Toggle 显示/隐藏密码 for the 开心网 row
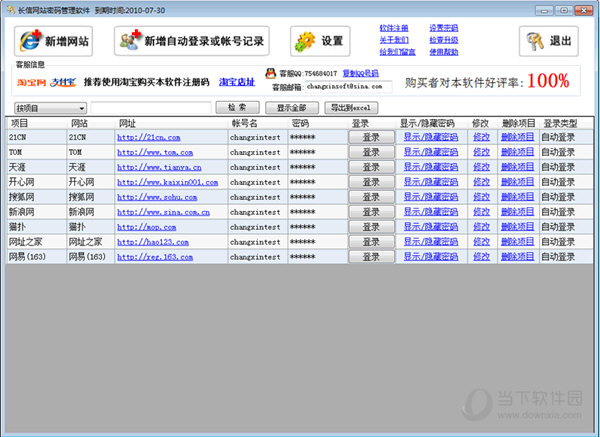Screen dimensions: 600x437 (431, 182)
